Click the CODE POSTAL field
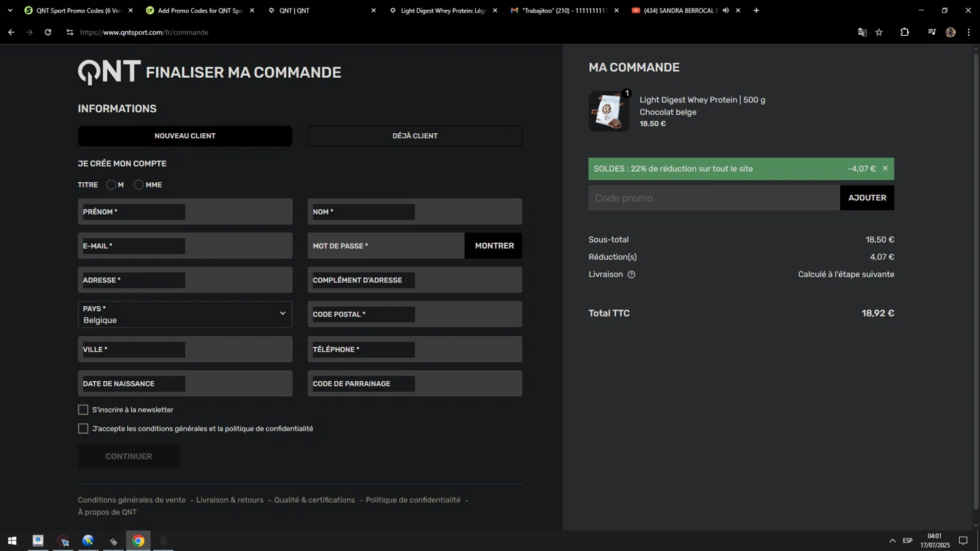The width and height of the screenshot is (980, 551). (415, 315)
